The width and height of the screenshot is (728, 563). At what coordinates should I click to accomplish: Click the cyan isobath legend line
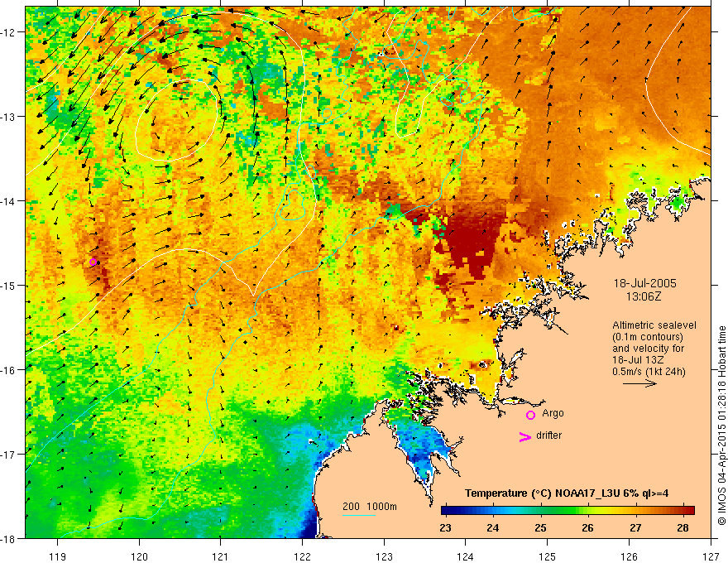pyautogui.click(x=358, y=515)
